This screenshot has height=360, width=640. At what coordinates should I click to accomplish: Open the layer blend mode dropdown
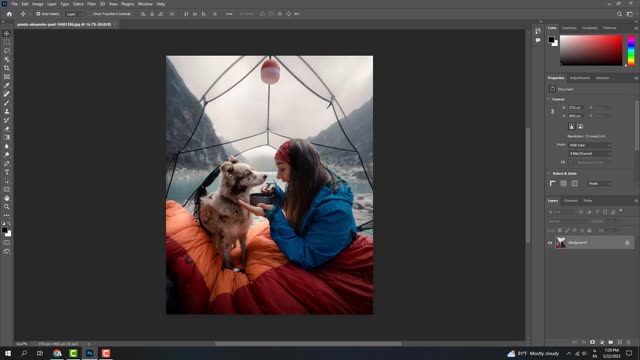[567, 221]
